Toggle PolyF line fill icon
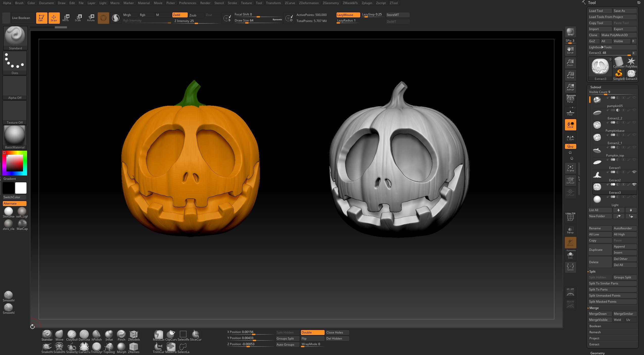 click(570, 217)
